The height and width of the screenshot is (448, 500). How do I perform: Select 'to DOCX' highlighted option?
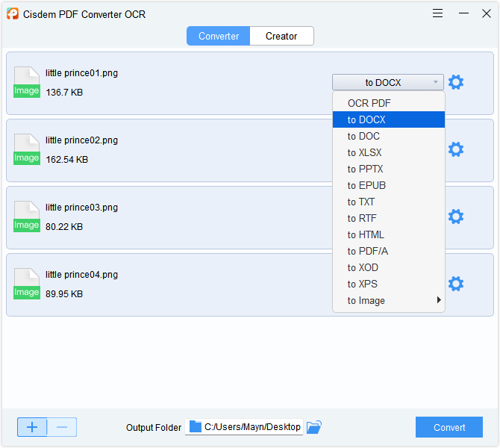(388, 119)
